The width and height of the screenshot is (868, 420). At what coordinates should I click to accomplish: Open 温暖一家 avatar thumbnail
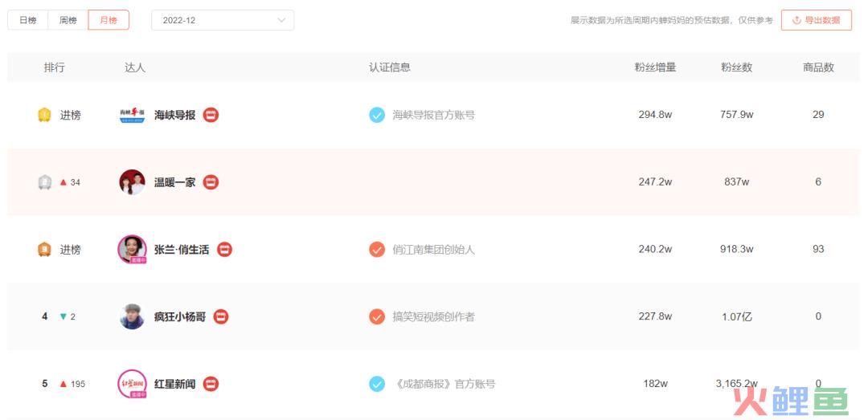[133, 182]
